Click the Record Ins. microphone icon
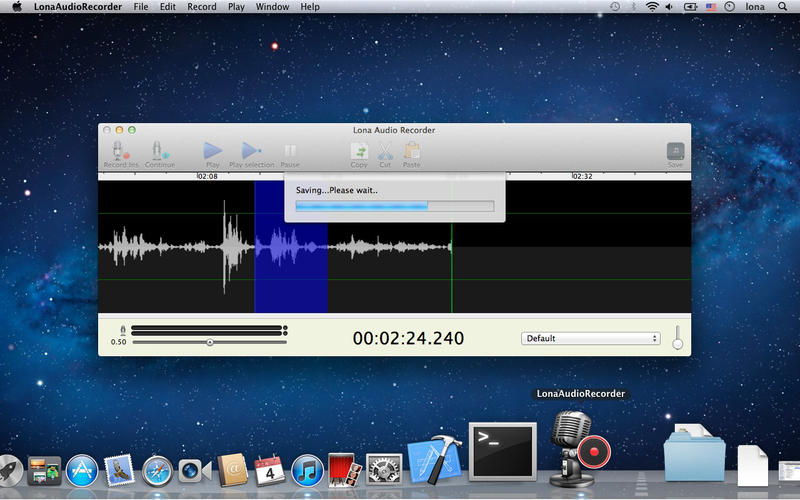The image size is (800, 500). point(119,151)
